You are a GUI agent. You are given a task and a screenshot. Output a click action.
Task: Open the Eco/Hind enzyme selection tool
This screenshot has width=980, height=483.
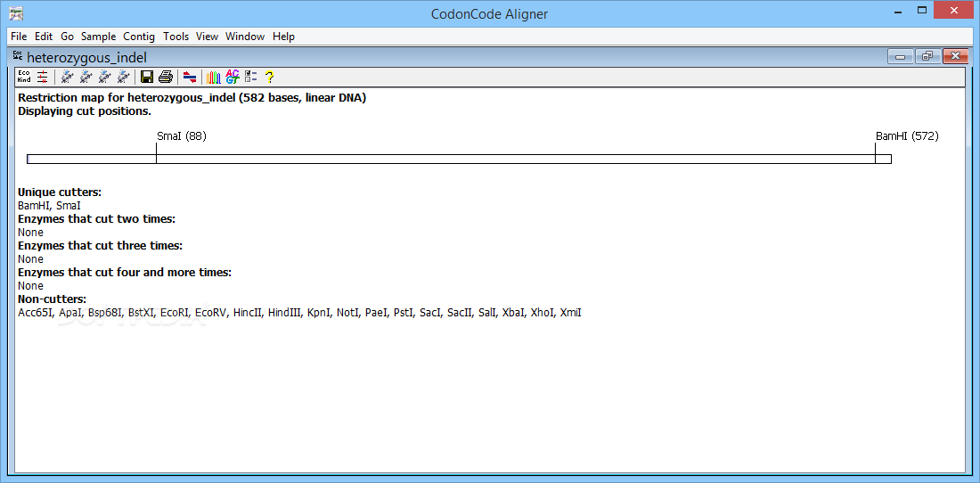[x=24, y=77]
